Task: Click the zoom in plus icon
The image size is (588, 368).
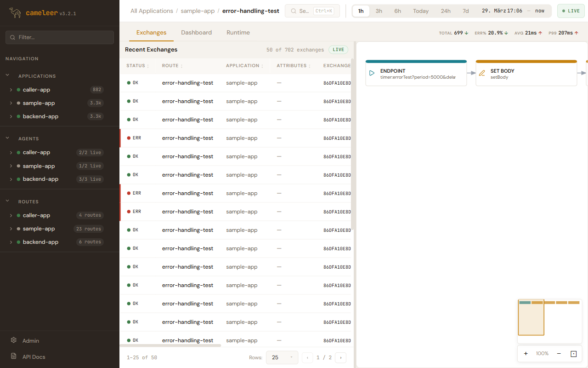Action: click(526, 354)
